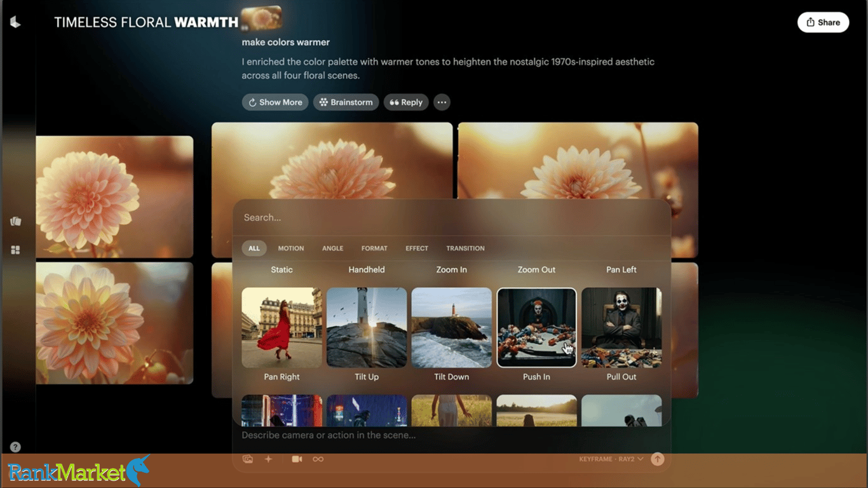Submit the prompt with the up arrow button

pyautogui.click(x=658, y=459)
